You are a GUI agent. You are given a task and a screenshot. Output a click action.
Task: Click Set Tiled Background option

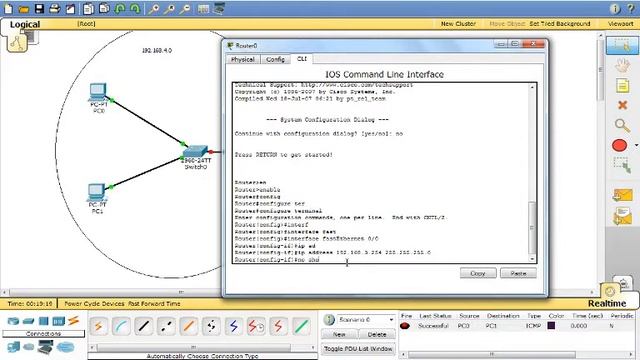tap(560, 24)
